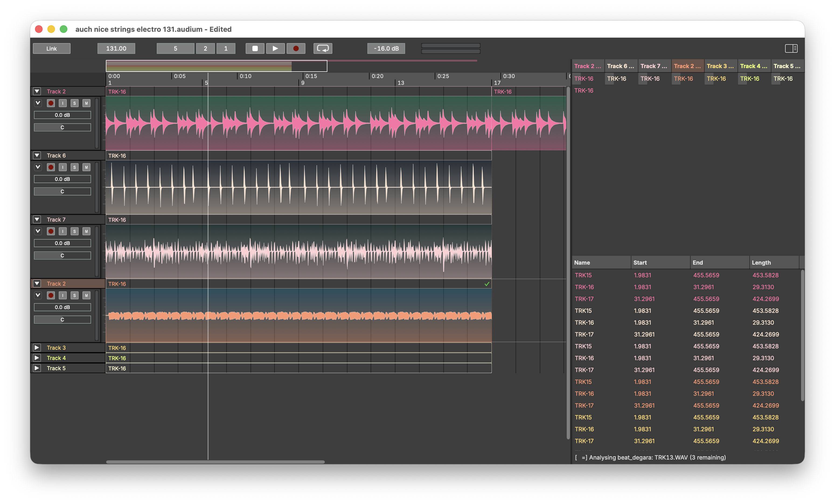This screenshot has height=504, width=835.
Task: Arm recording on Track 7
Action: coord(51,231)
